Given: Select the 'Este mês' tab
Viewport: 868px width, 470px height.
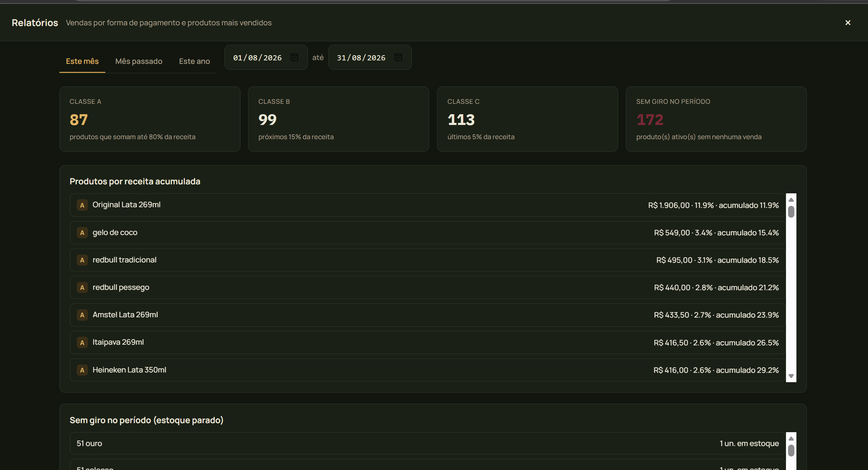Looking at the screenshot, I should tap(82, 61).
